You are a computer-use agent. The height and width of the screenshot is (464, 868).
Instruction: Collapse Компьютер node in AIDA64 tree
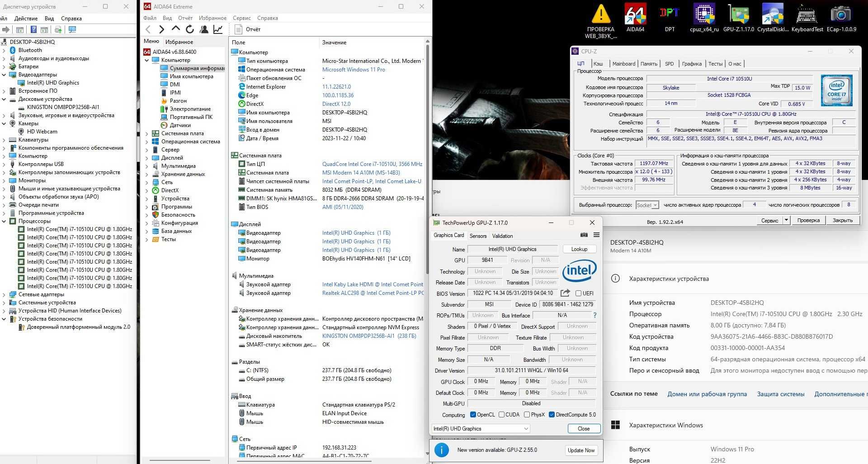[x=147, y=60]
